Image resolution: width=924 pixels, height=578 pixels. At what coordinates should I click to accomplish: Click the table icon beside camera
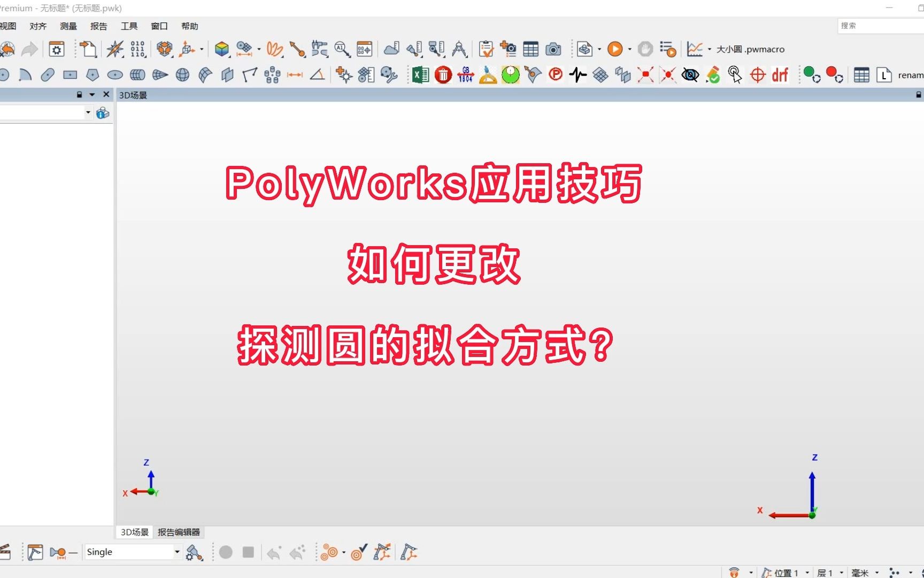point(531,49)
